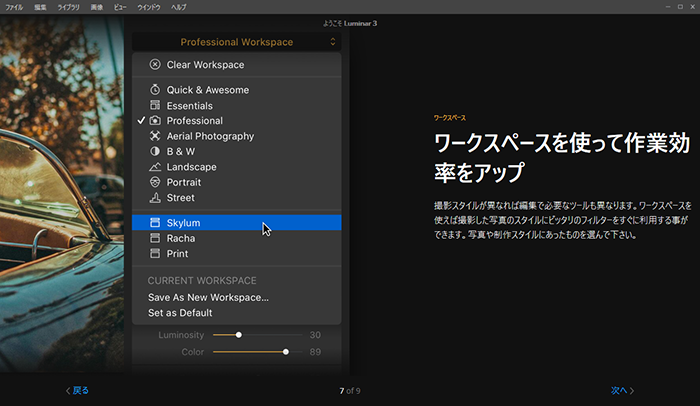Image resolution: width=700 pixels, height=406 pixels.
Task: Click the Luminosity value 30
Action: click(315, 335)
